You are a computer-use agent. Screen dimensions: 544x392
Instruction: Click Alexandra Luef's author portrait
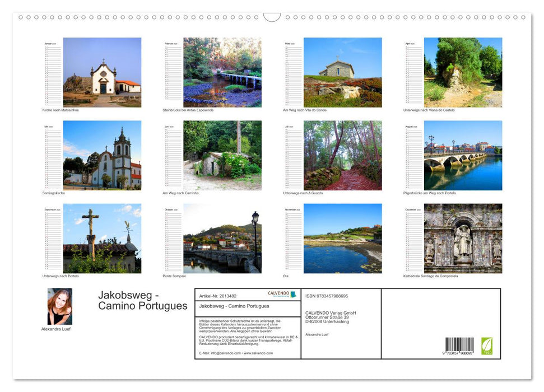click(x=59, y=305)
